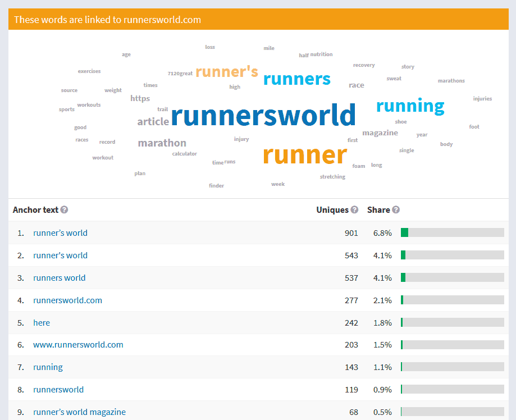Click the Share bar for runner's world
Screen dimensions: 516x420
tap(451, 232)
